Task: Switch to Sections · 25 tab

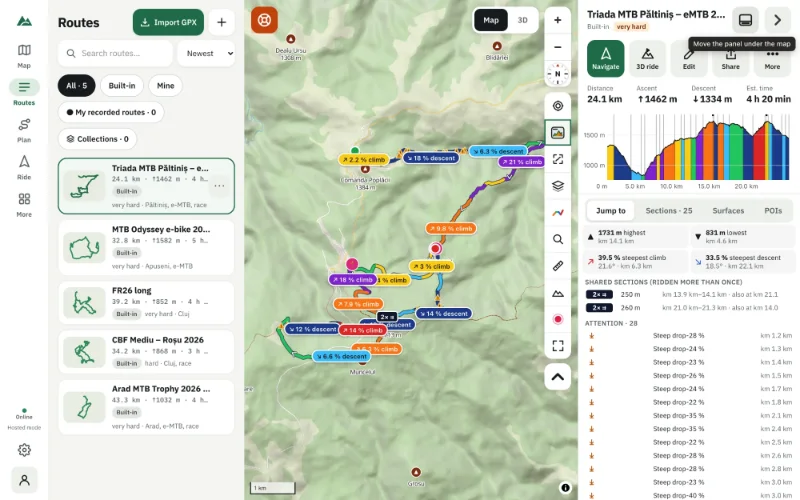Action: pyautogui.click(x=669, y=211)
